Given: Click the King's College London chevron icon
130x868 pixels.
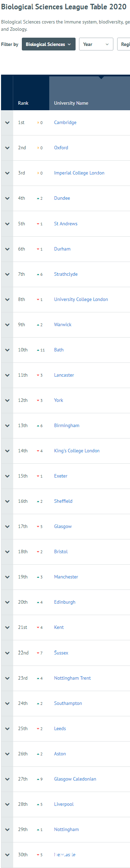Looking at the screenshot, I should tap(7, 451).
